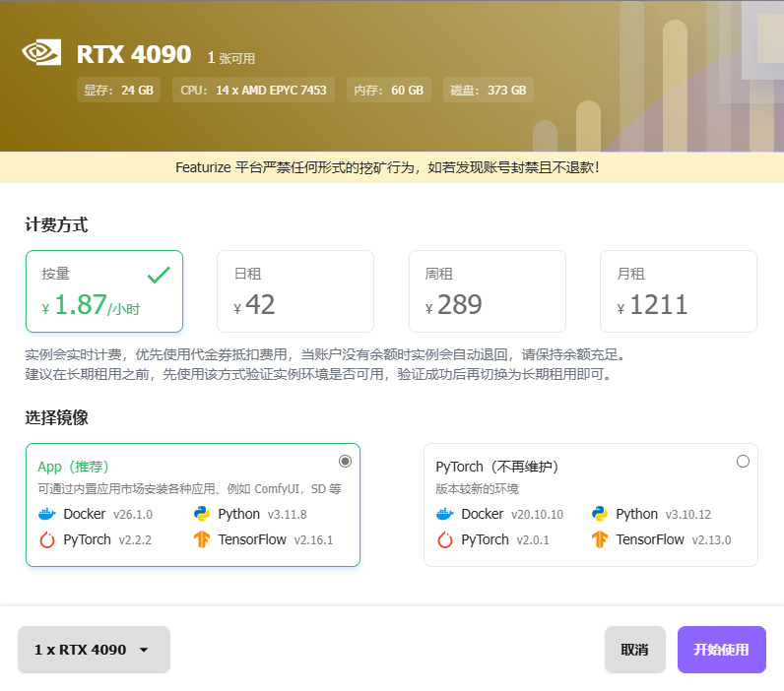This screenshot has width=784, height=691.
Task: Click the Featurize mining warning banner
Action: pyautogui.click(x=392, y=167)
